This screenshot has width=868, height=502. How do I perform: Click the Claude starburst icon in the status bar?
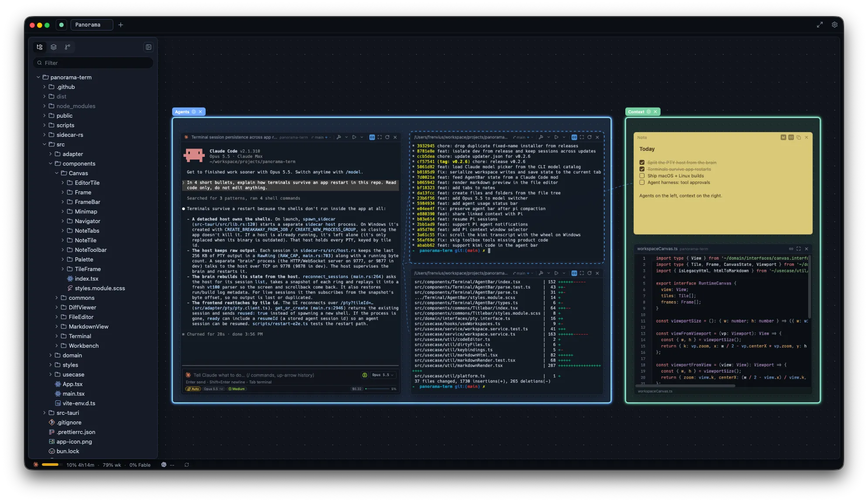coord(36,465)
